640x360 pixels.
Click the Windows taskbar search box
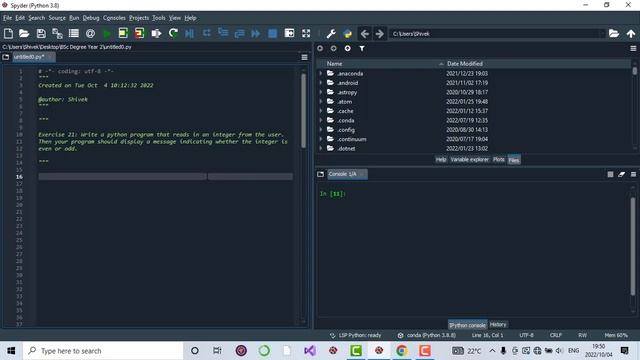click(103, 351)
